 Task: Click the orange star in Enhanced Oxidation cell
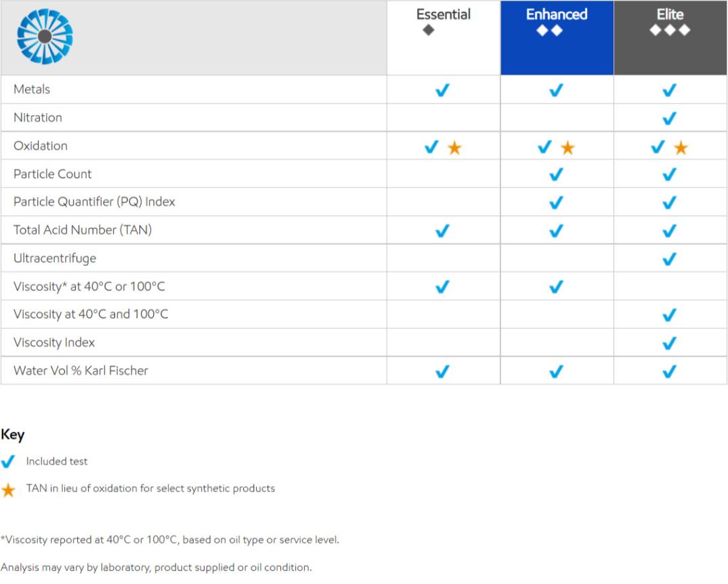click(568, 148)
